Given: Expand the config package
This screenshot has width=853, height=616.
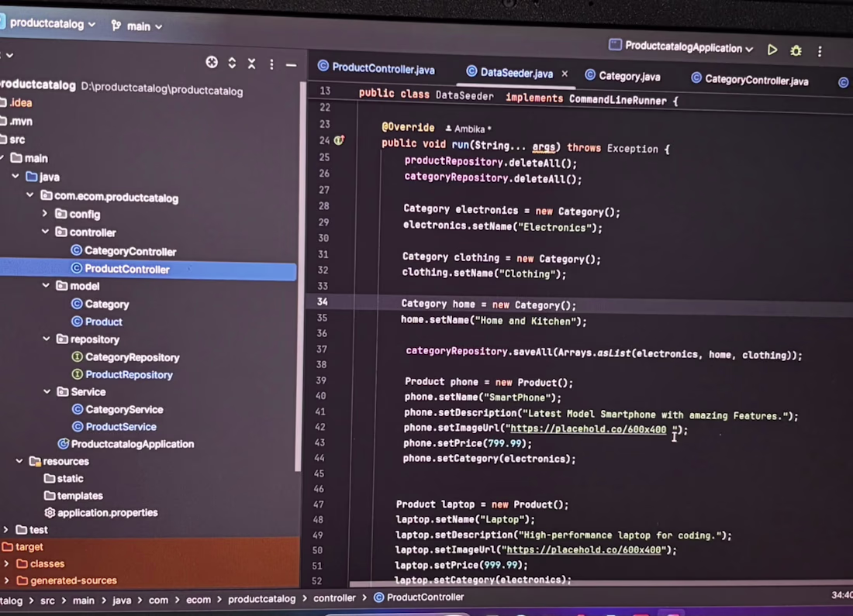Looking at the screenshot, I should click(45, 213).
